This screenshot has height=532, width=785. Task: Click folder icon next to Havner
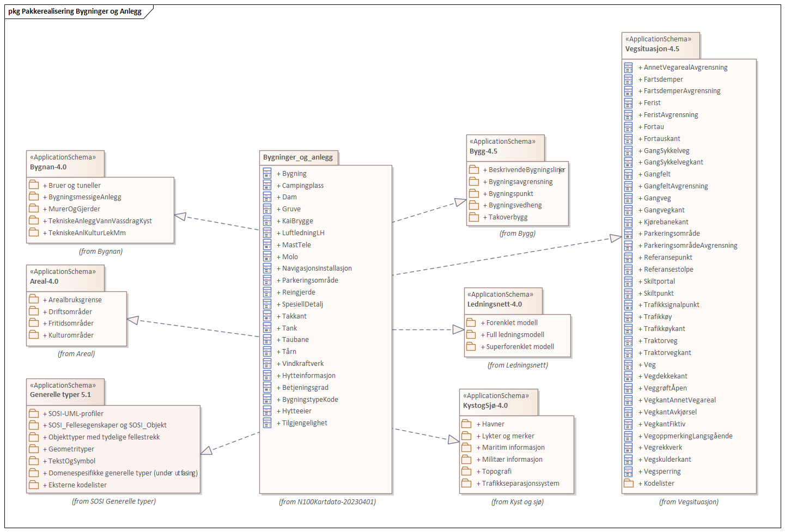point(467,424)
